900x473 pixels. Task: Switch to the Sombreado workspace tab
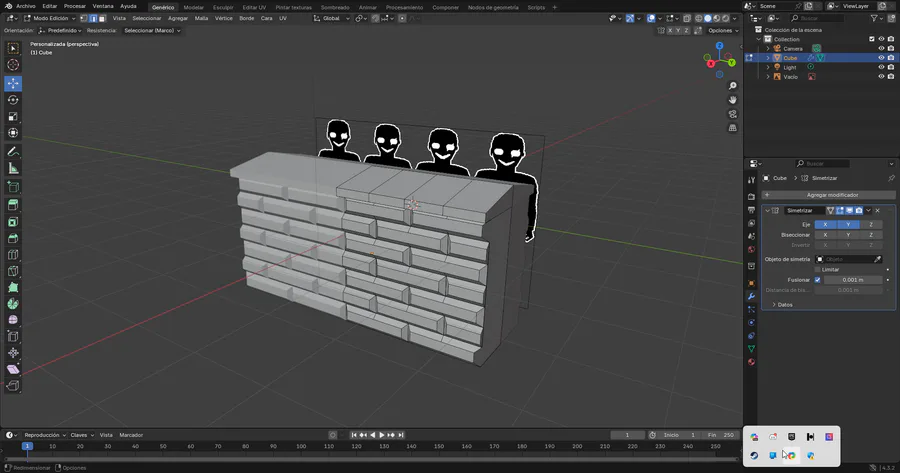pyautogui.click(x=335, y=7)
